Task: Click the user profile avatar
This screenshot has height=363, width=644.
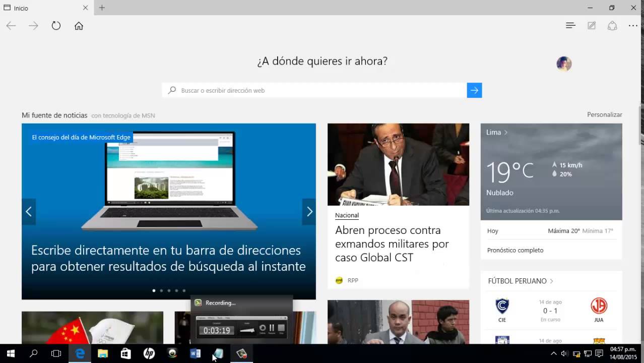Action: pos(564,64)
